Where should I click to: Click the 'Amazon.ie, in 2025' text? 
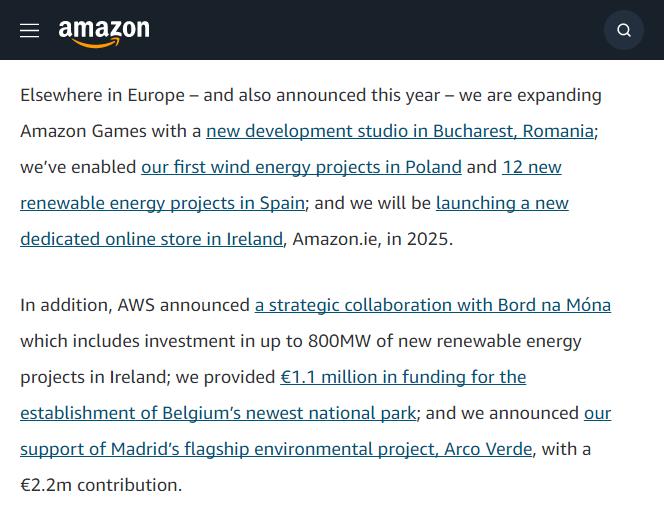(x=373, y=239)
